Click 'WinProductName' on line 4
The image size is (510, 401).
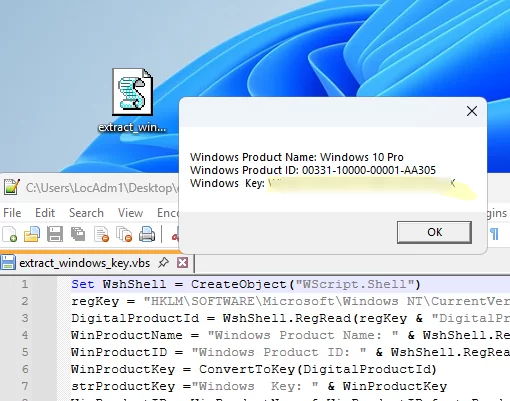coord(127,335)
